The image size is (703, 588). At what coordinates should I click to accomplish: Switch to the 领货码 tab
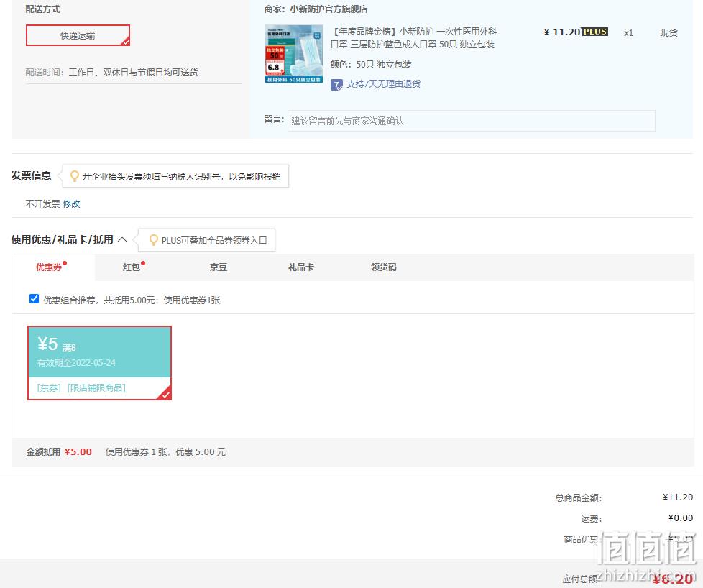click(x=384, y=267)
